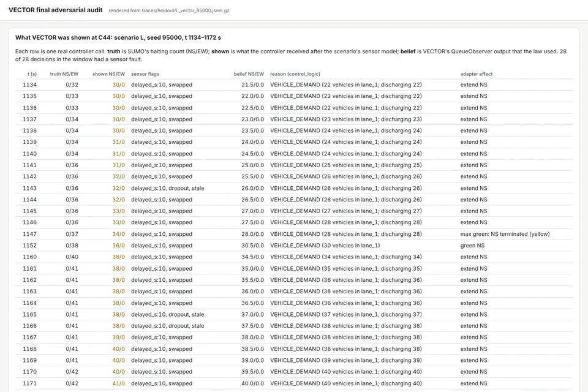
Task: Click the 'green NS' adapter effect at t 1152
Action: 472,246
